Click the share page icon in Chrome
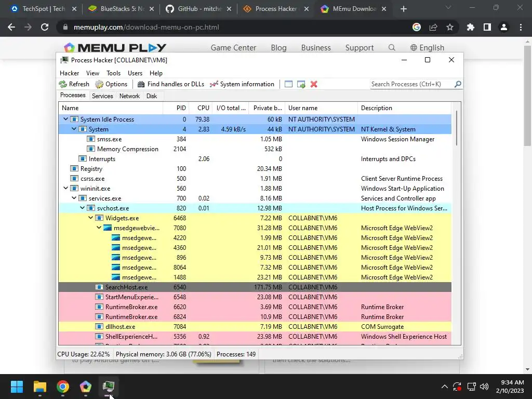Screen dimensions: 532x399 [x=433, y=27]
